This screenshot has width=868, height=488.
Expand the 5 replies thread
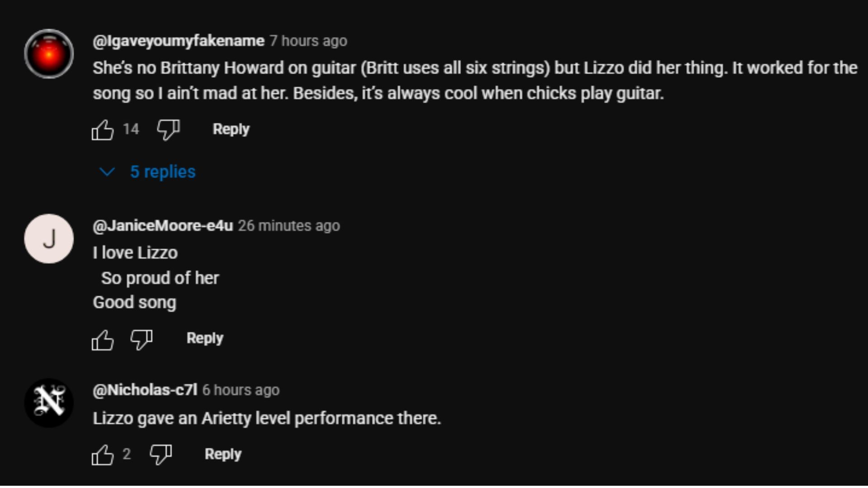[162, 172]
